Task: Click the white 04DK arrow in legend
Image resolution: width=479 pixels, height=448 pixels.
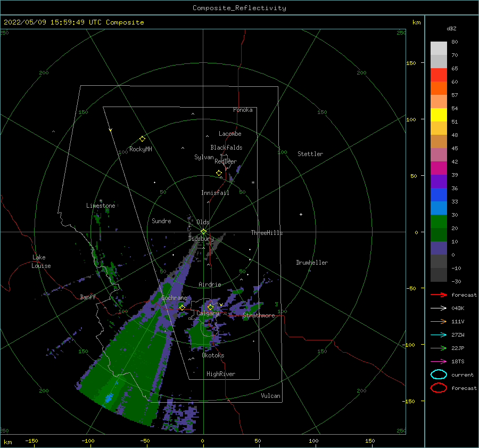Action: (x=439, y=308)
